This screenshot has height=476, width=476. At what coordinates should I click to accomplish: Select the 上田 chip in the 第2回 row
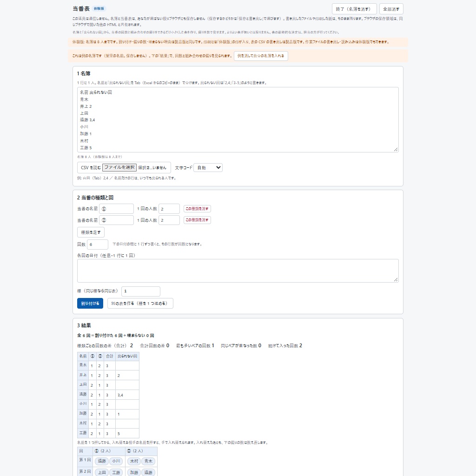pyautogui.click(x=102, y=472)
